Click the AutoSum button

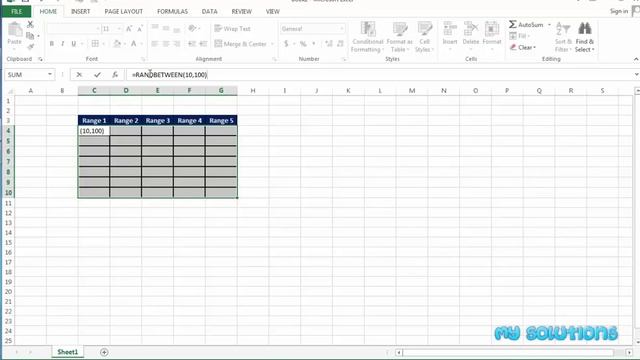pos(526,25)
